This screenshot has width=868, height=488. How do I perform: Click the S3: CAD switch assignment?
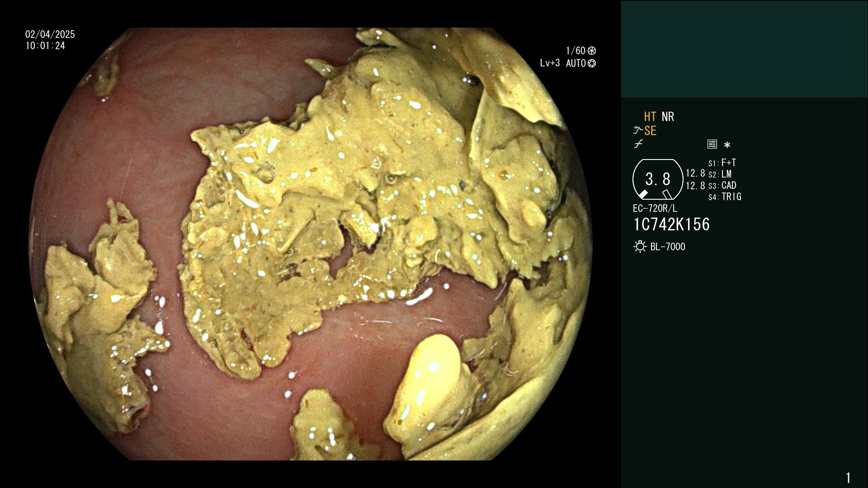[722, 185]
